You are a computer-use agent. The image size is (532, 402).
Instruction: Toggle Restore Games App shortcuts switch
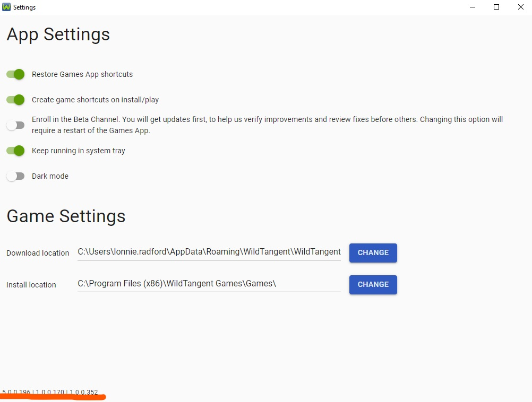tap(15, 74)
